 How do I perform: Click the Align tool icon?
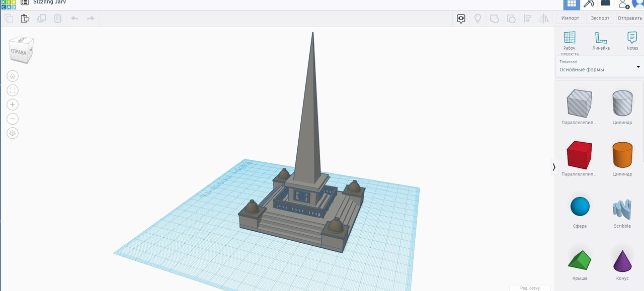(x=527, y=19)
